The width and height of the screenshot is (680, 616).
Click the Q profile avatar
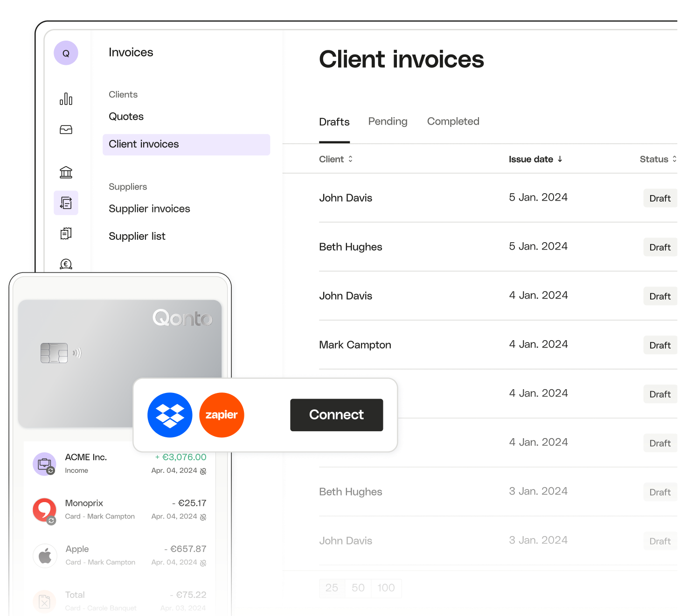click(66, 53)
